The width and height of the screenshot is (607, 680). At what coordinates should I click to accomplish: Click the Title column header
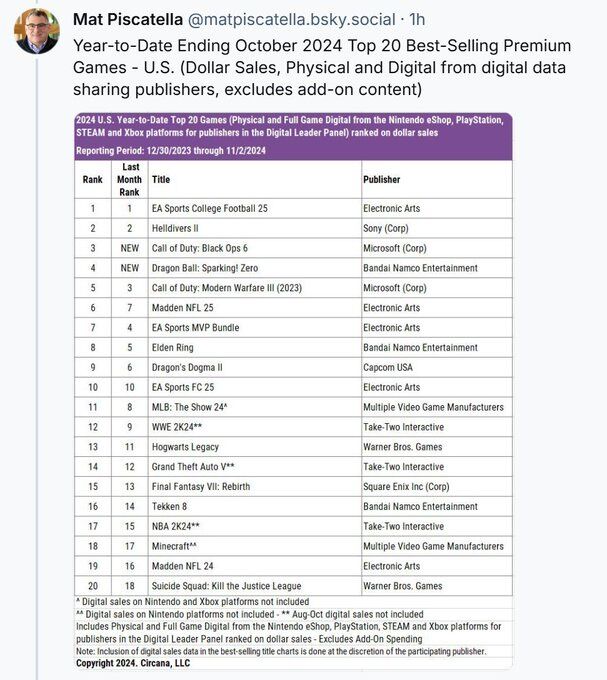[161, 179]
